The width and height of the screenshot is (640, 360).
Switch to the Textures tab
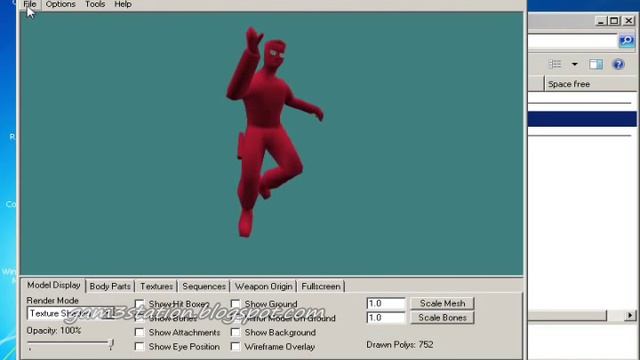(156, 286)
